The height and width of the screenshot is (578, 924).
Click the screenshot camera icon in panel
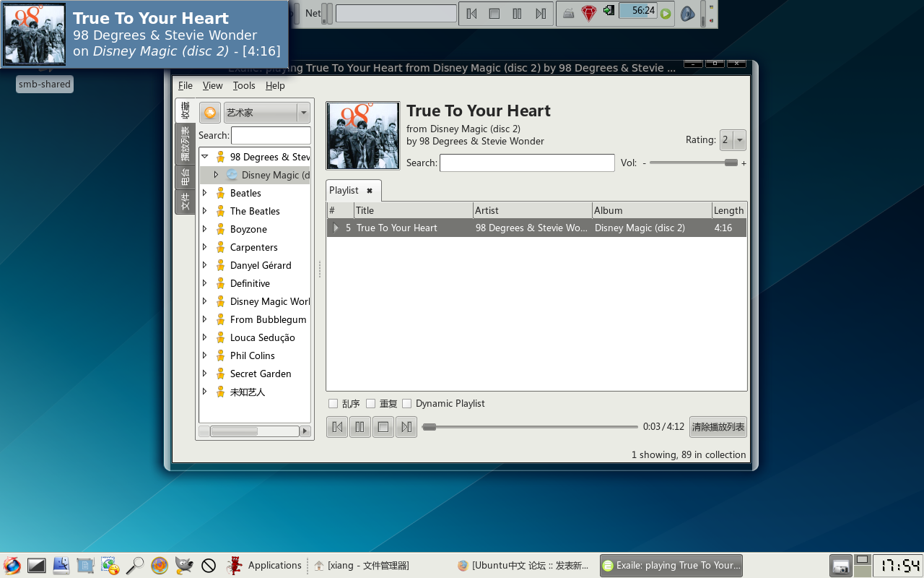pos(840,566)
